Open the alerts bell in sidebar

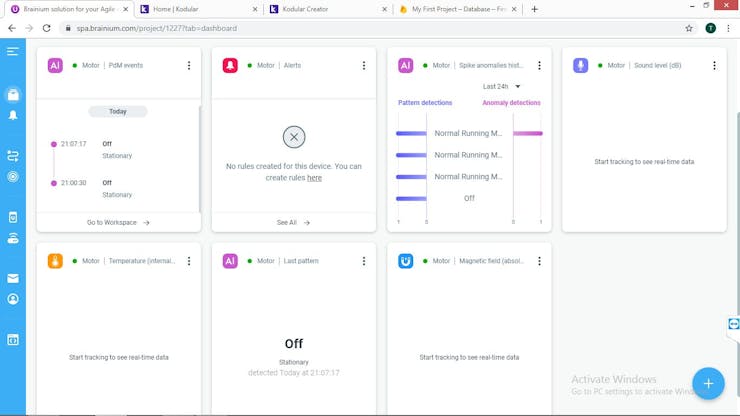tap(13, 115)
